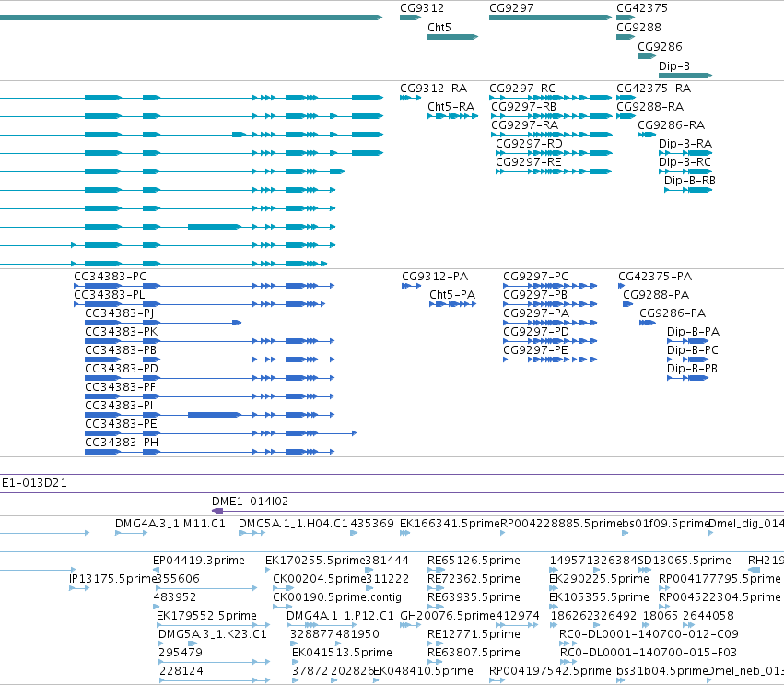This screenshot has height=685, width=784.
Task: Click protein CG34383-PH
Action: coord(122,443)
